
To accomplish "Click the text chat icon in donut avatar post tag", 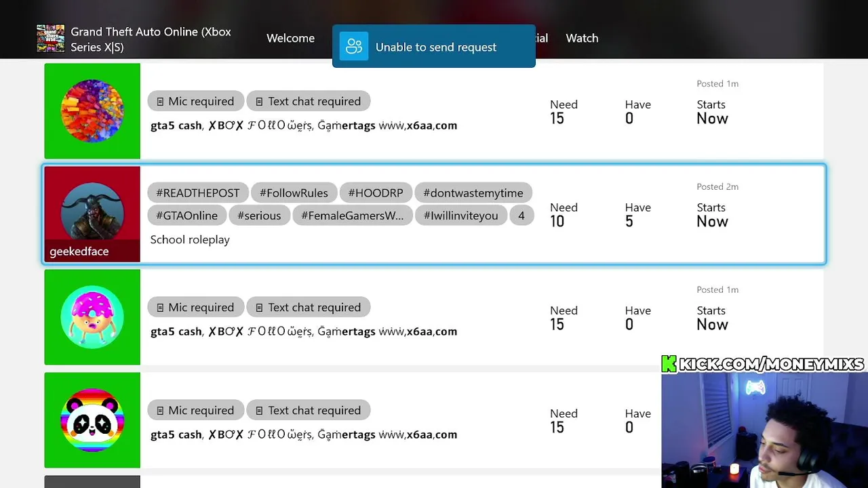I will 259,308.
